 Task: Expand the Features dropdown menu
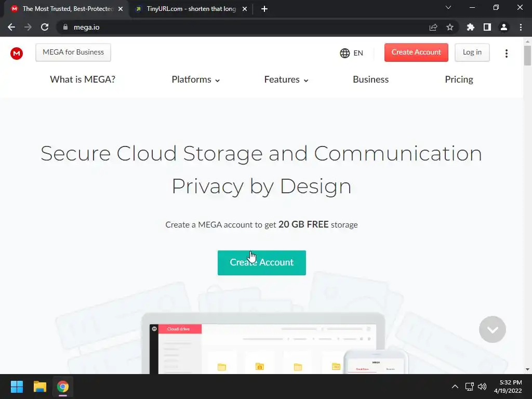286,79
